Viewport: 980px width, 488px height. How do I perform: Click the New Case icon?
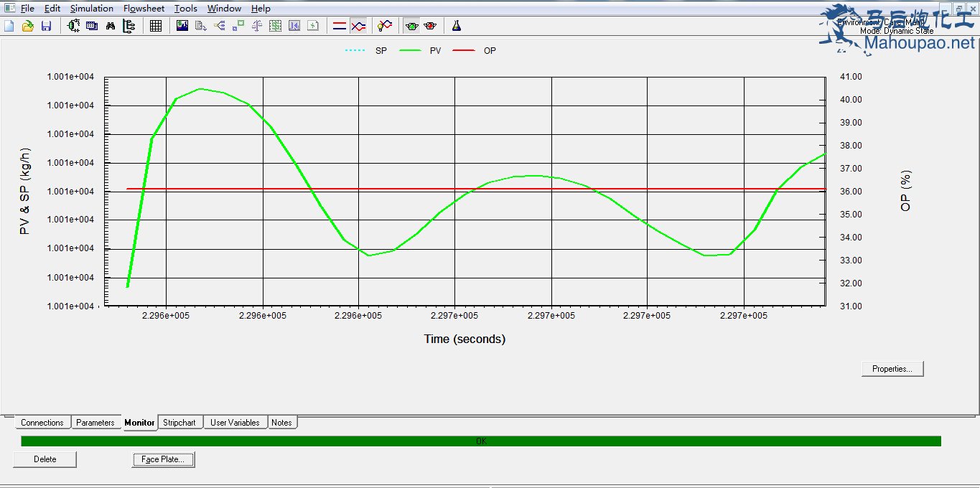point(9,26)
